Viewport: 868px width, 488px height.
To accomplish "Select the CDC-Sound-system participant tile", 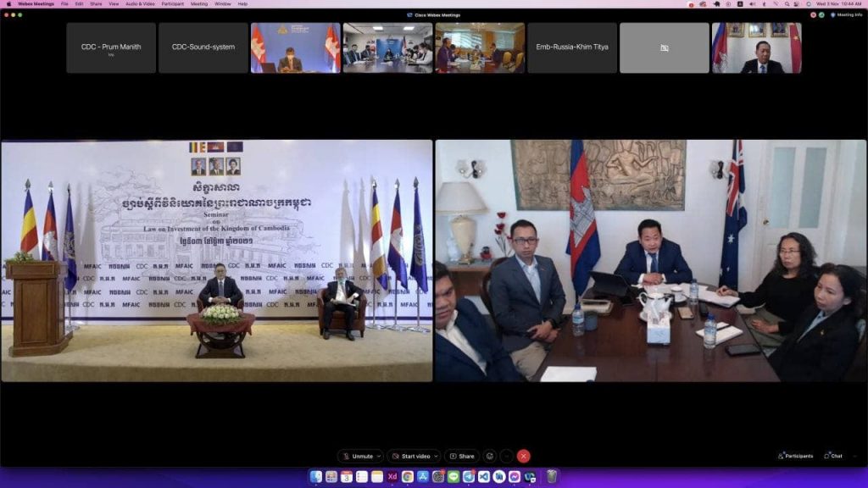I will 203,47.
